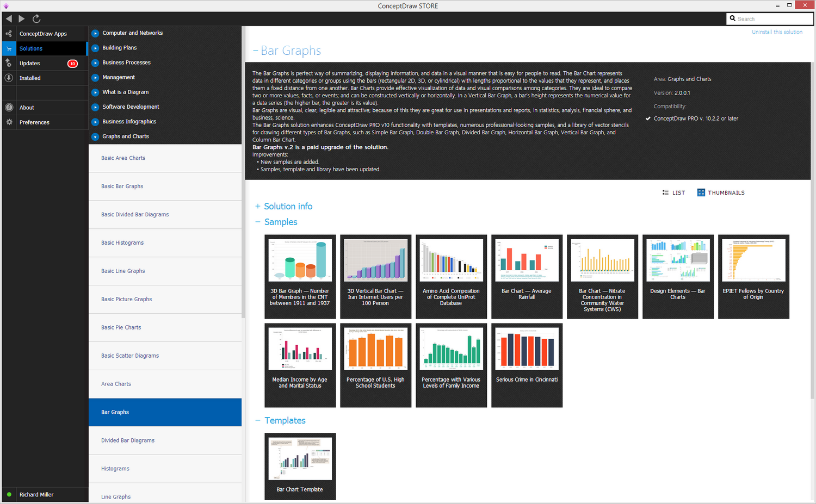Open Median Income by Age sample
816x504 pixels.
300,365
